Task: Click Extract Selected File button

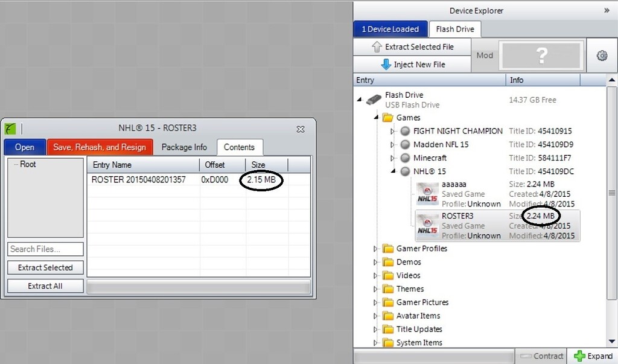Action: (x=412, y=47)
